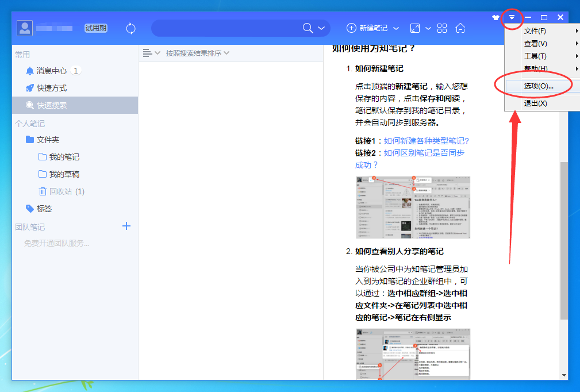The image size is (580, 392).
Task: Click the grid layout icon near the home icon
Action: [441, 28]
